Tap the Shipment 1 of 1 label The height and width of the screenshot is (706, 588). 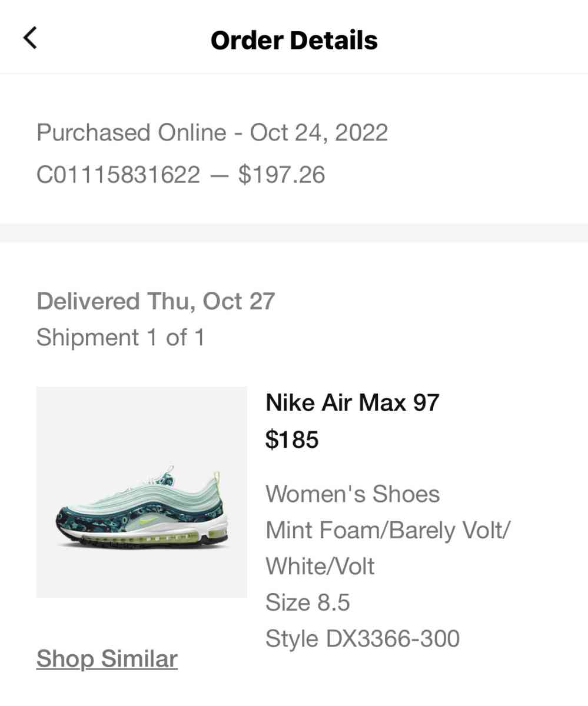[x=121, y=337]
